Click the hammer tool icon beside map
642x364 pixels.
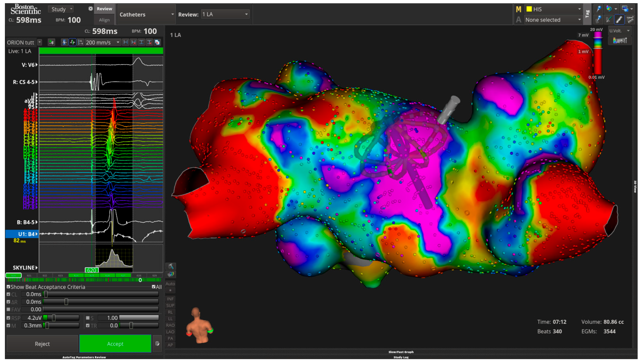[x=171, y=266]
